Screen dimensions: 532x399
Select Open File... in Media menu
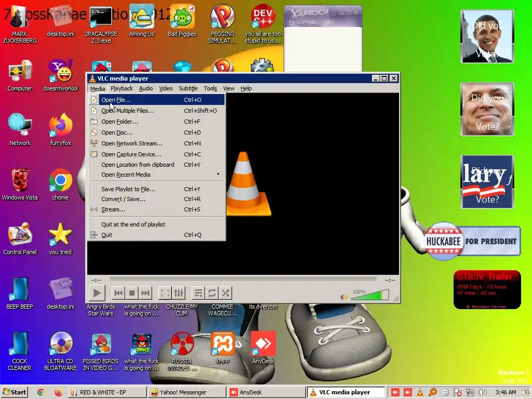pos(156,100)
